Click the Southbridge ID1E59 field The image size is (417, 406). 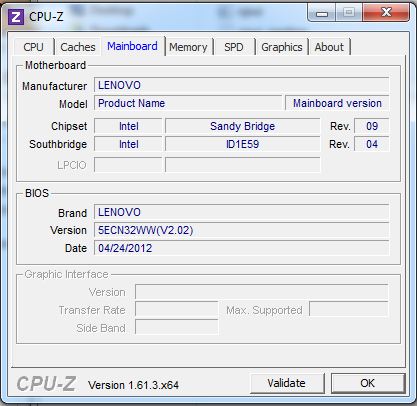243,144
